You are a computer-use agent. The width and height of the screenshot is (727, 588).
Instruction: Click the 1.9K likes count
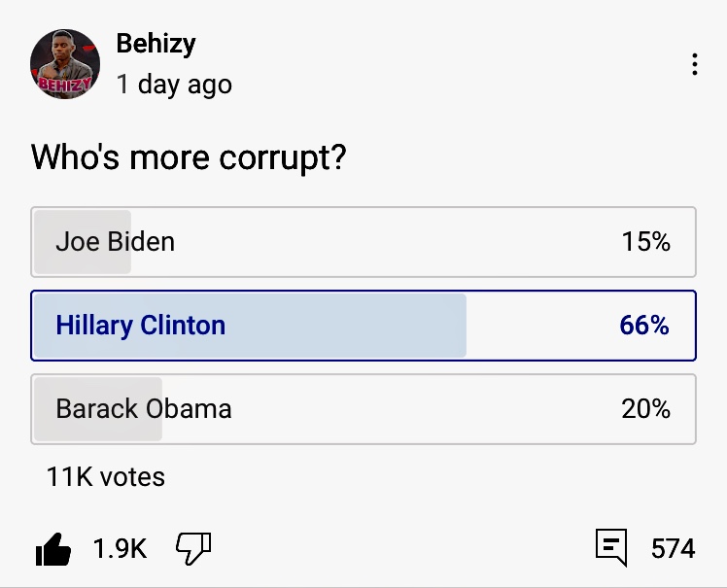[x=120, y=550]
